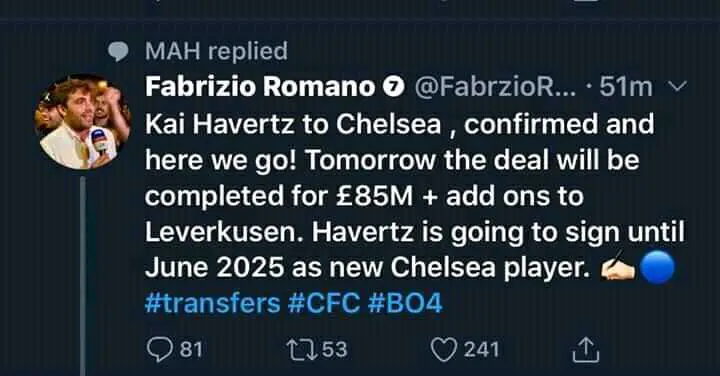Open the Fabrizio Romano profile picture
This screenshot has height=376, width=720.
(x=83, y=122)
